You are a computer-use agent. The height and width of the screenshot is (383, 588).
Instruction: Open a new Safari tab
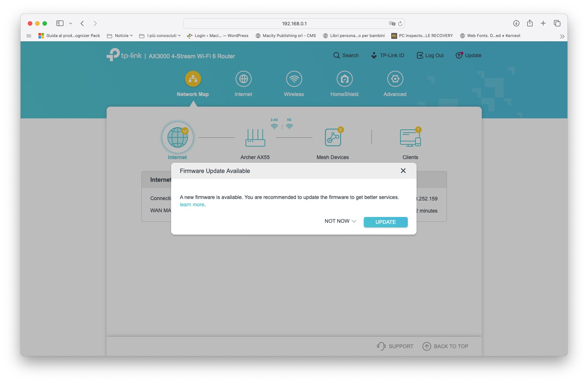click(543, 23)
